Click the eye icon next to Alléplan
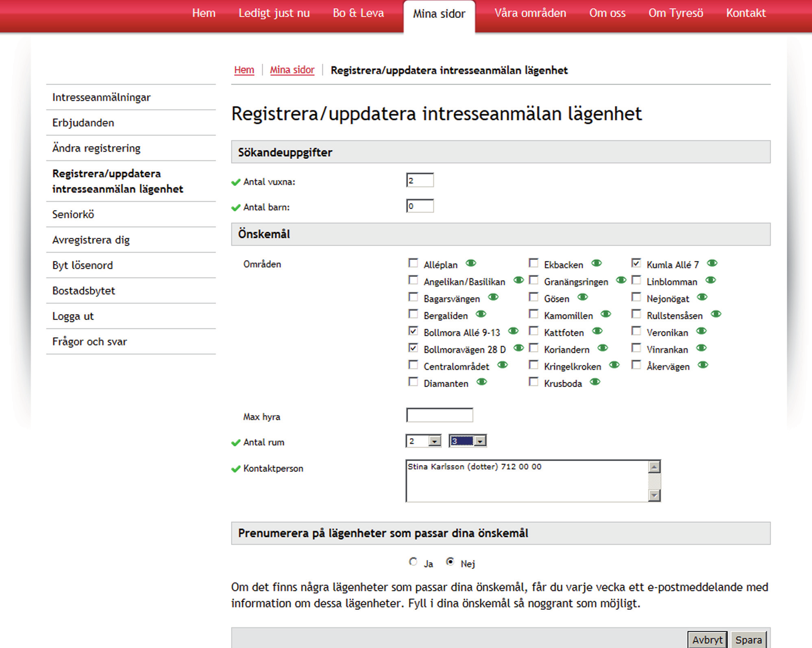 tap(471, 263)
